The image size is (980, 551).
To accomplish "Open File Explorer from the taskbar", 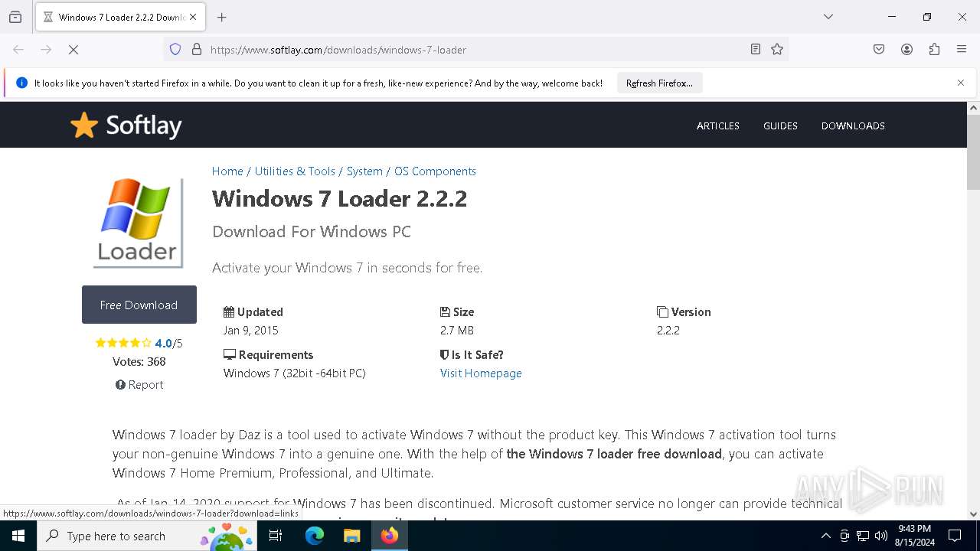I will click(x=351, y=536).
